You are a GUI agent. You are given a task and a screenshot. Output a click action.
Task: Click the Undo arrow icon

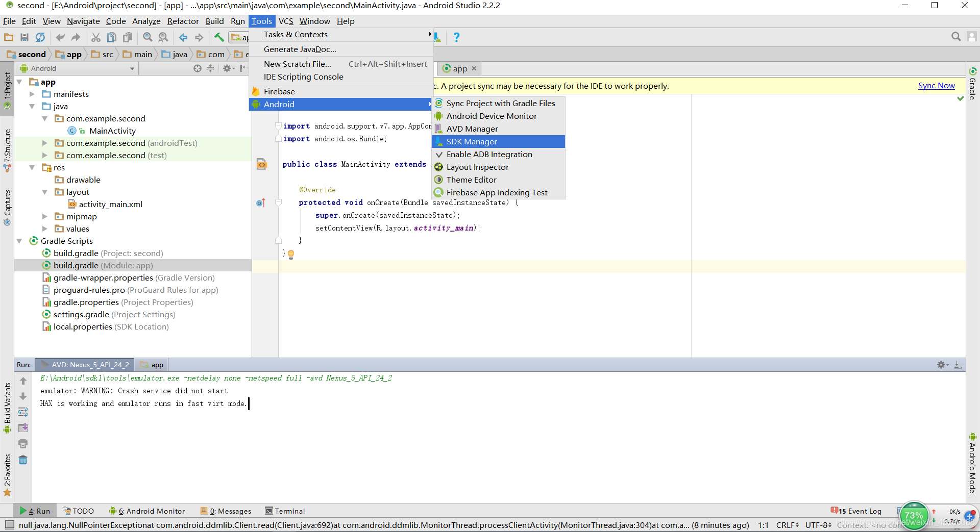pyautogui.click(x=60, y=37)
